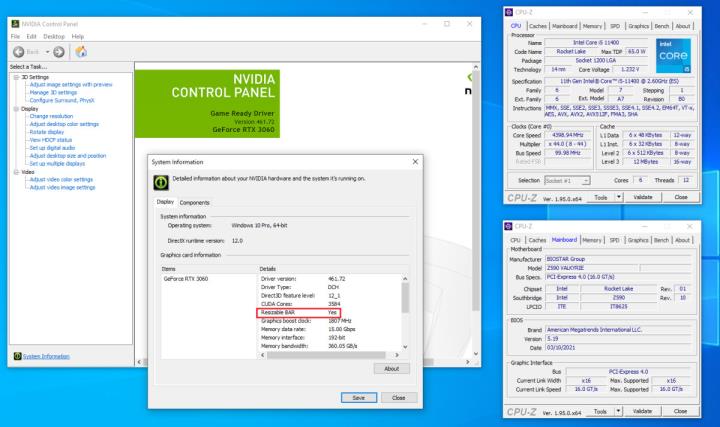Open the Edit menu
The width and height of the screenshot is (720, 427).
31,36
